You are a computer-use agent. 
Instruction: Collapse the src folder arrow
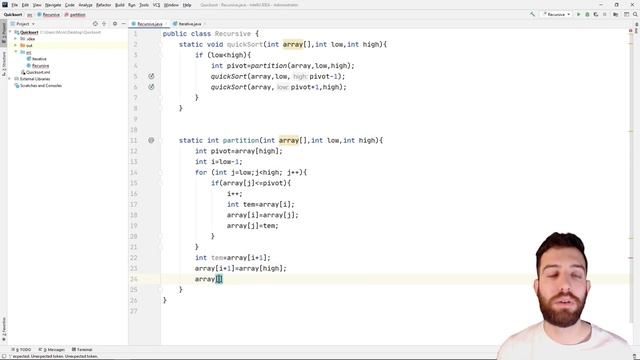click(x=16, y=52)
